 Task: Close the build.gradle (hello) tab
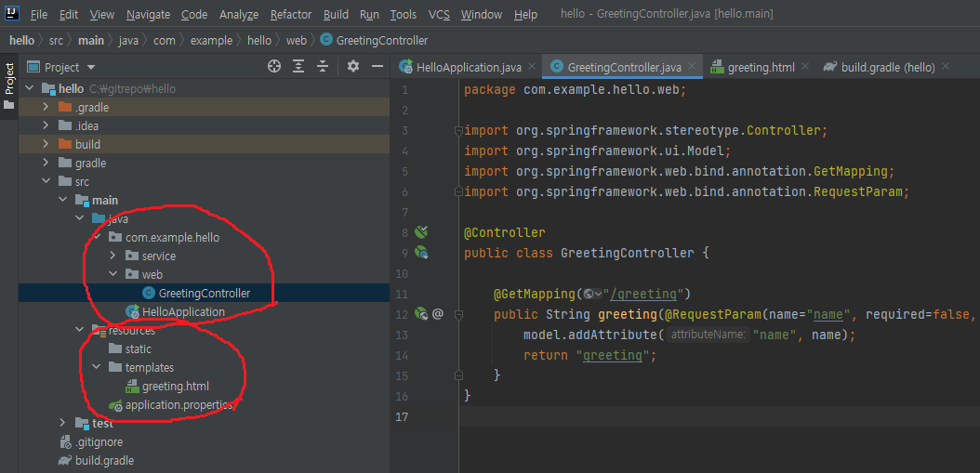(945, 66)
